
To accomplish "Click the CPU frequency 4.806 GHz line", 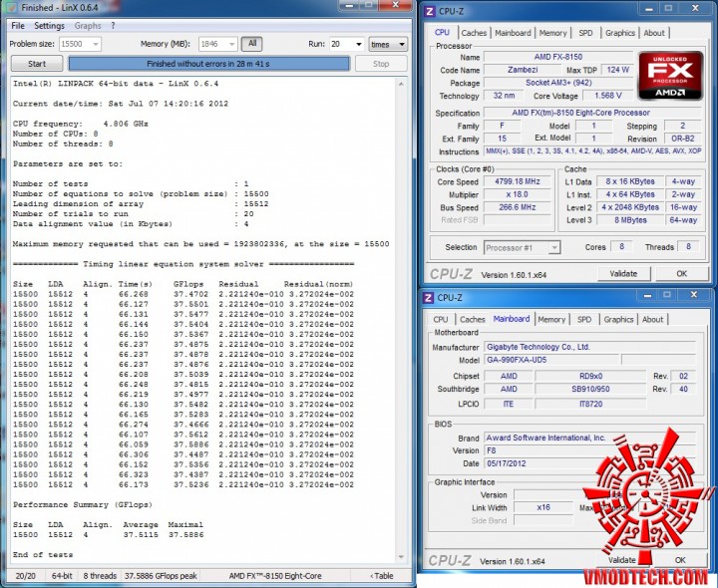I will click(81, 124).
